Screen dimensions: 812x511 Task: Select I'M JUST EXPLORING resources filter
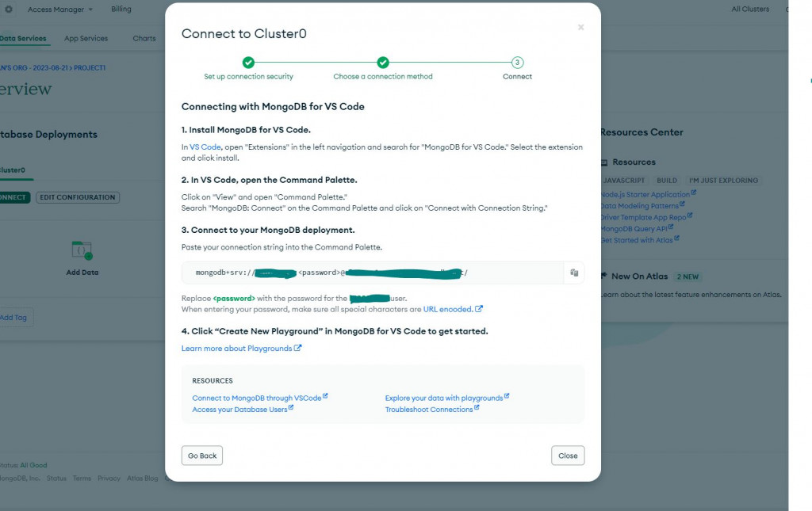pos(723,181)
